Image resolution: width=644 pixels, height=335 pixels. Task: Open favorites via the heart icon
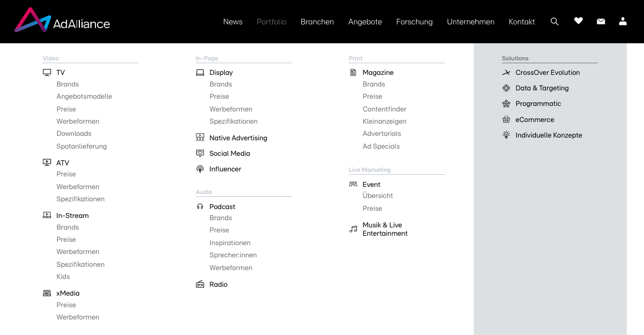(x=579, y=21)
